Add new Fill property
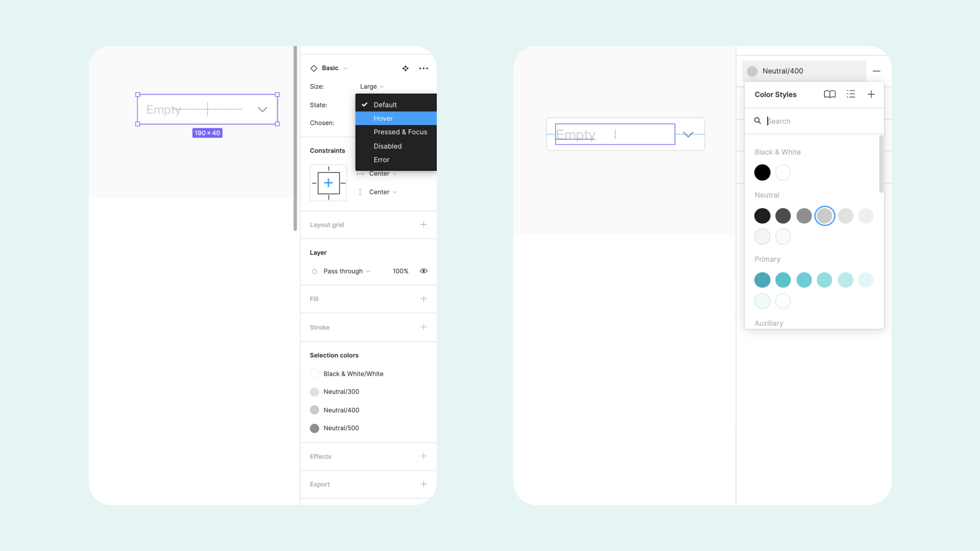The width and height of the screenshot is (980, 551). (423, 299)
